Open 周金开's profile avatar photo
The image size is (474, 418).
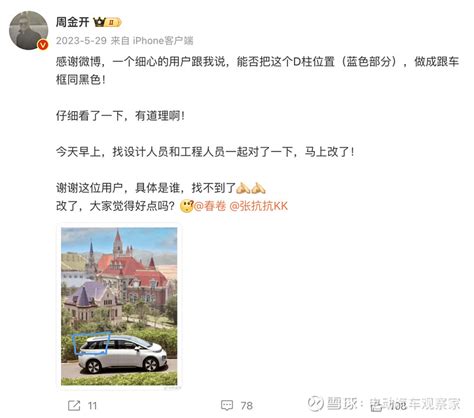(28, 30)
